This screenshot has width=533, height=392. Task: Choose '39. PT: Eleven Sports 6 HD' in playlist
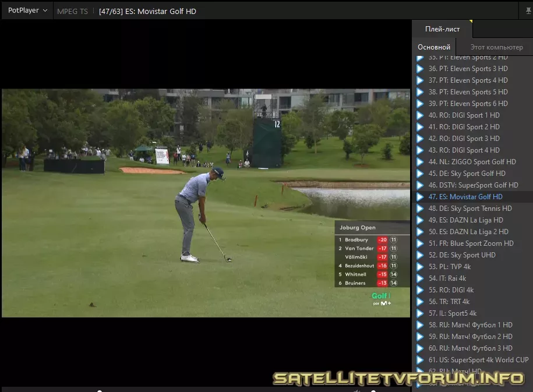pos(468,104)
